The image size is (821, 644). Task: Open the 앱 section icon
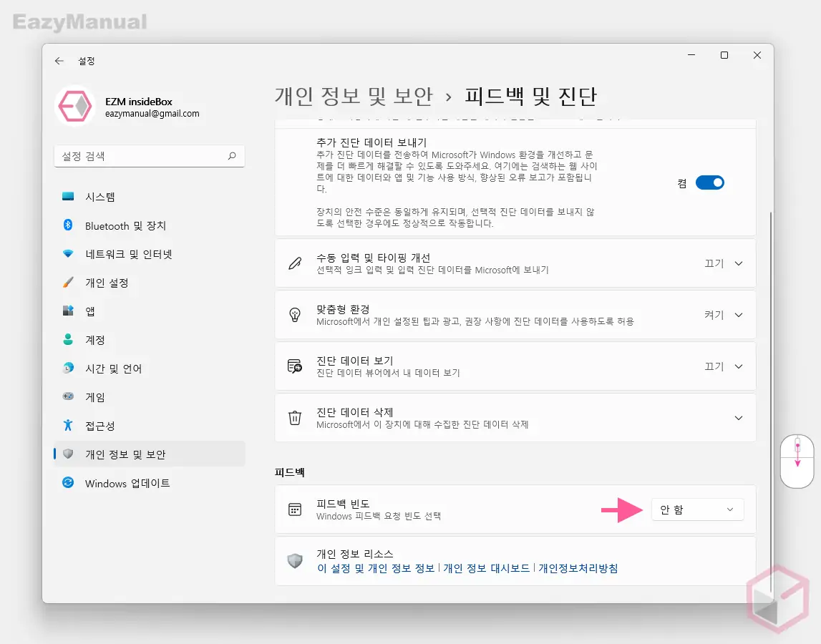(69, 311)
